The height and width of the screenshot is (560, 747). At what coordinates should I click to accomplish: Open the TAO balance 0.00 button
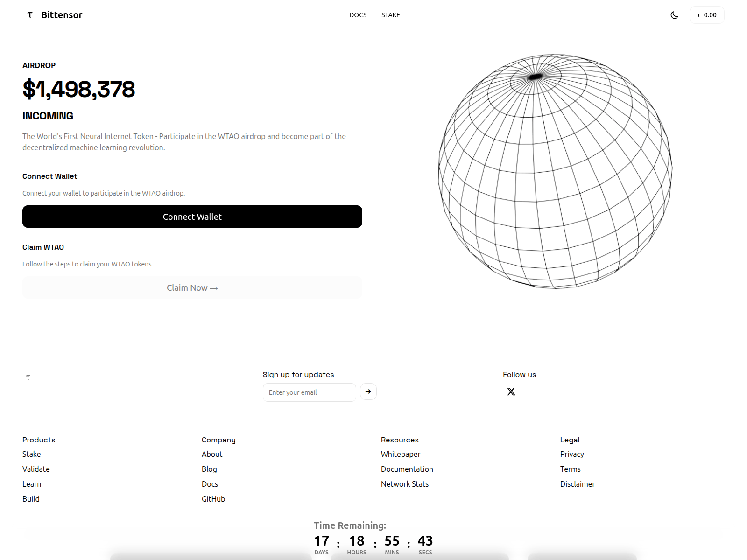click(707, 15)
